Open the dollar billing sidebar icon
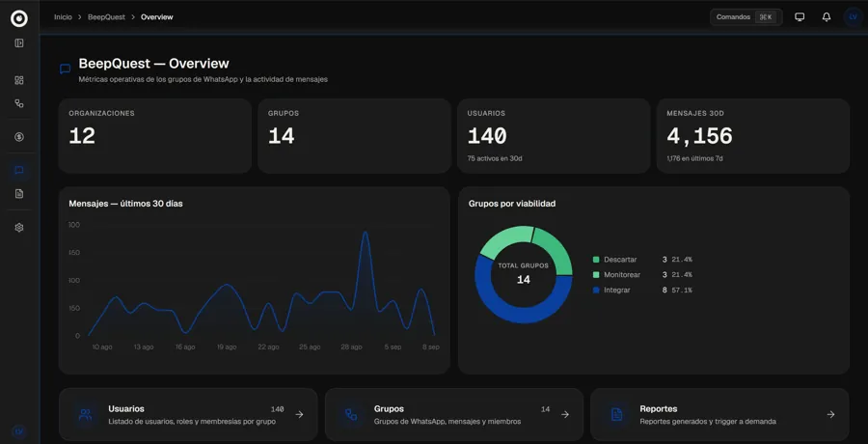868x444 pixels. point(19,137)
